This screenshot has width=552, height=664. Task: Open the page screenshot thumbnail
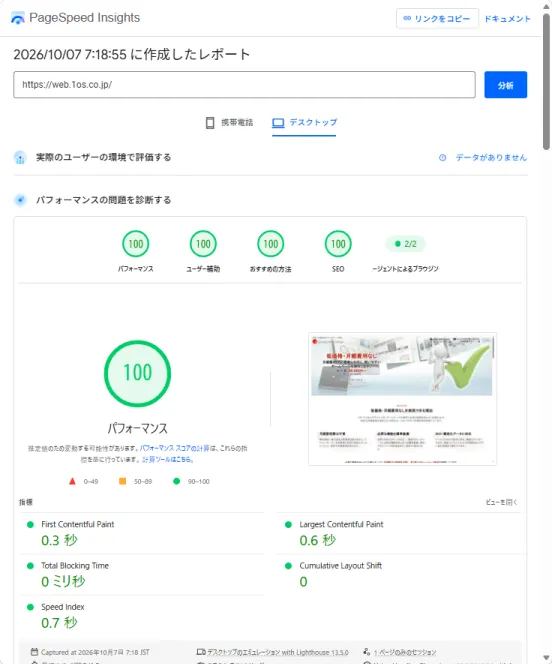point(402,399)
